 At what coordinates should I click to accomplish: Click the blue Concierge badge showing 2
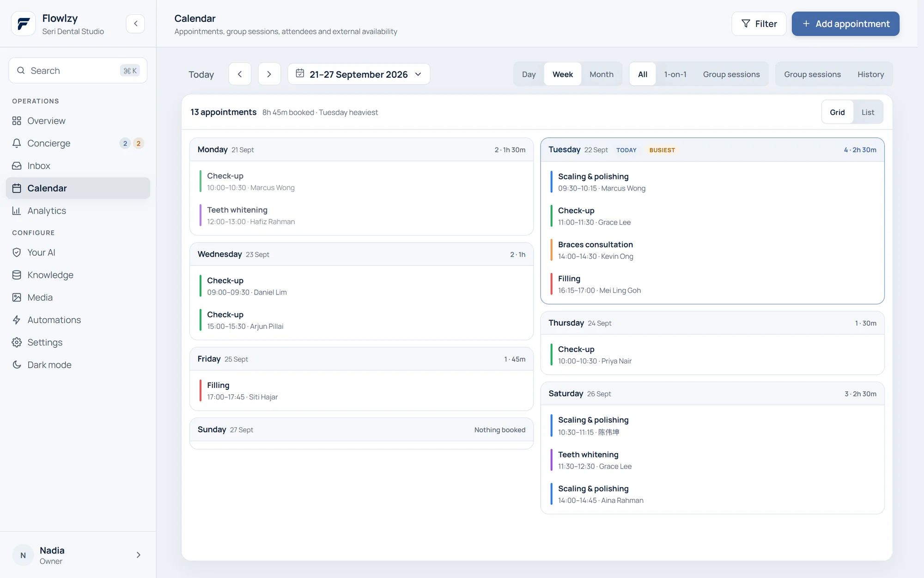coord(125,143)
